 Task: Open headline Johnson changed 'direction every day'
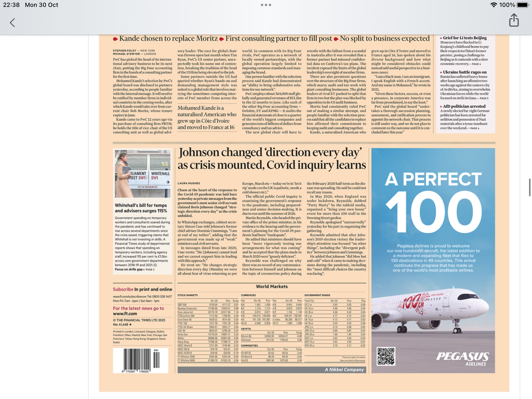click(272, 159)
